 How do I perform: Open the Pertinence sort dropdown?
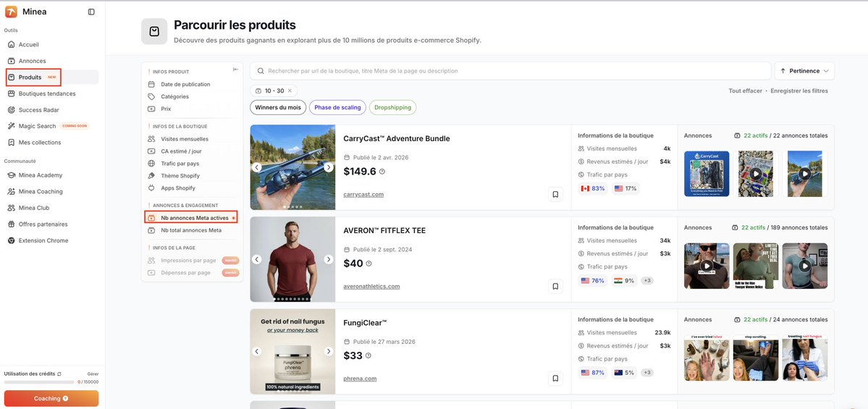point(804,71)
